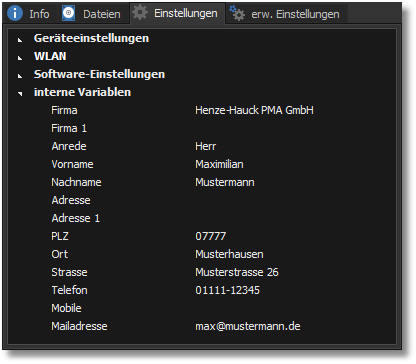Select the Software-Einstellungen heading
Screen dimensions: 416x364
[99, 74]
